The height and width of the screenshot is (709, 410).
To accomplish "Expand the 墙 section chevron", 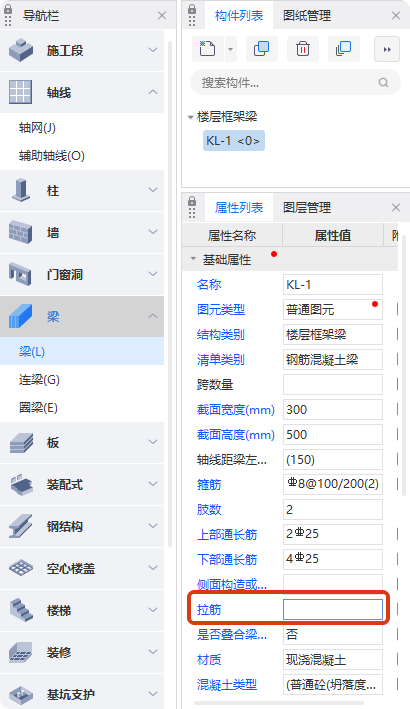I will click(x=153, y=232).
